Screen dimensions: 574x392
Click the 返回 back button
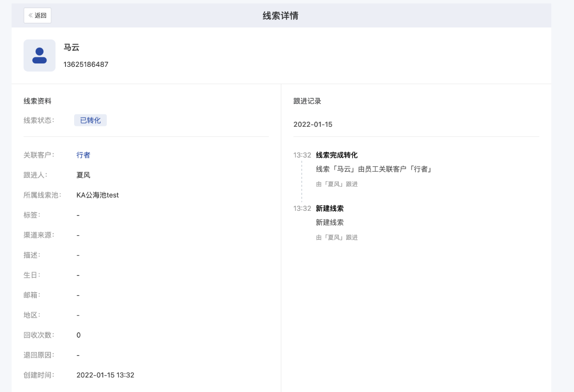37,15
